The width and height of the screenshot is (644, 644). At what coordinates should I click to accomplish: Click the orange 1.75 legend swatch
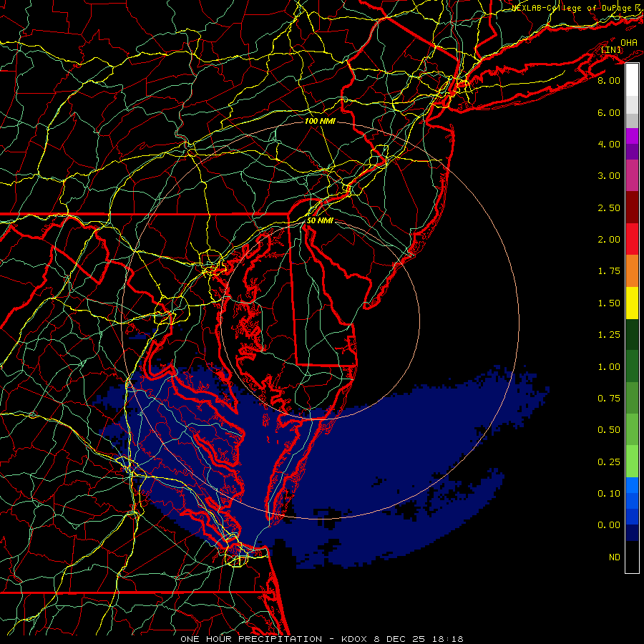tap(632, 270)
